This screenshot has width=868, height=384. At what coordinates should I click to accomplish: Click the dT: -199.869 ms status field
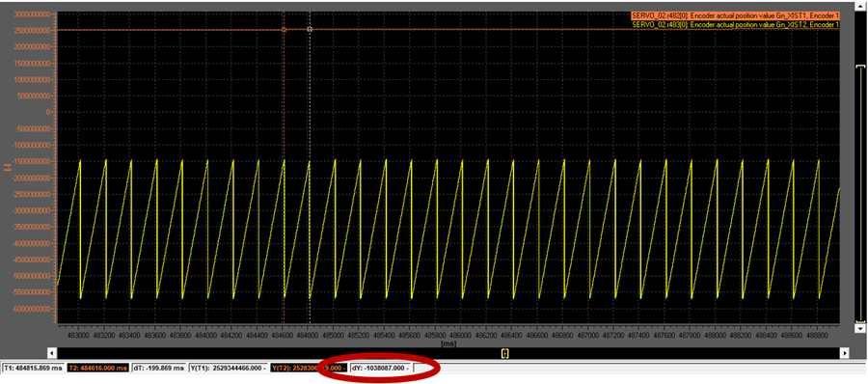click(x=159, y=368)
